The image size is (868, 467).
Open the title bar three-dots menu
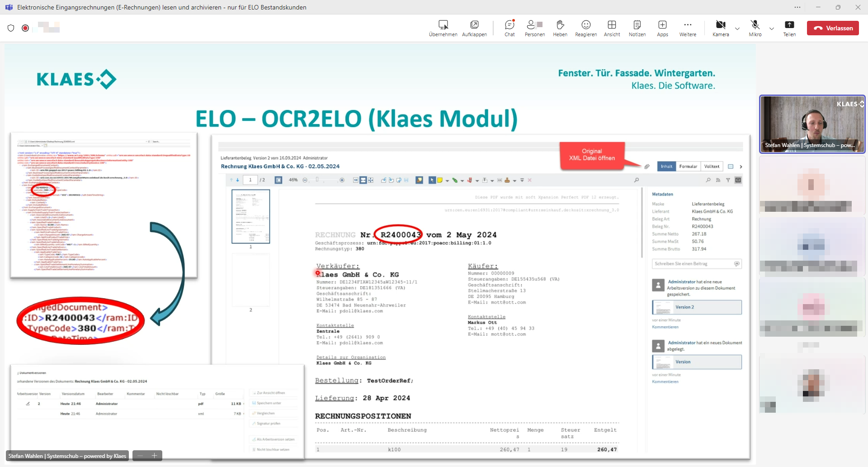coord(797,7)
